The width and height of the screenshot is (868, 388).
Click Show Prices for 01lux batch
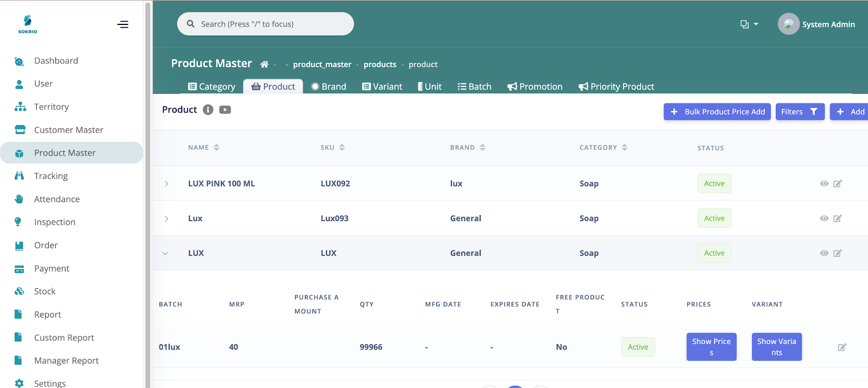[712, 347]
